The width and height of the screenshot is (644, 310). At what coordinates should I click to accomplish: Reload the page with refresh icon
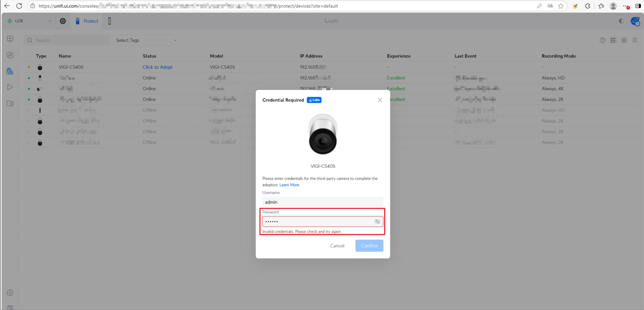(x=19, y=6)
